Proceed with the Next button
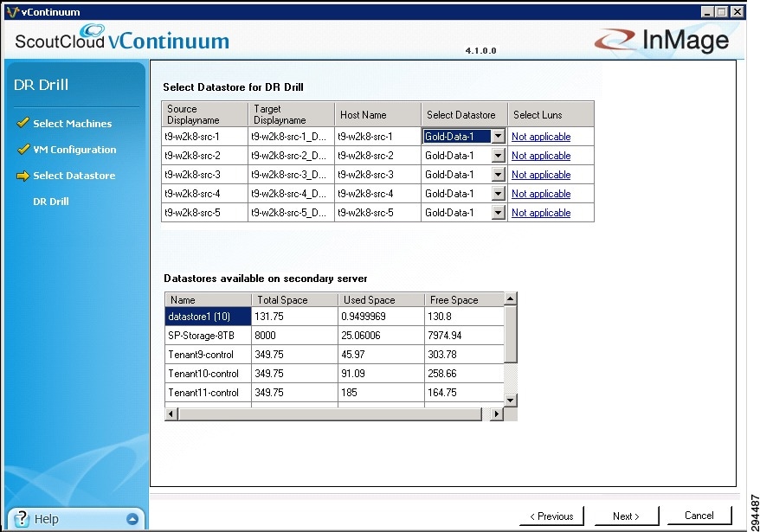Screen dimensions: 760x532 pyautogui.click(x=626, y=516)
